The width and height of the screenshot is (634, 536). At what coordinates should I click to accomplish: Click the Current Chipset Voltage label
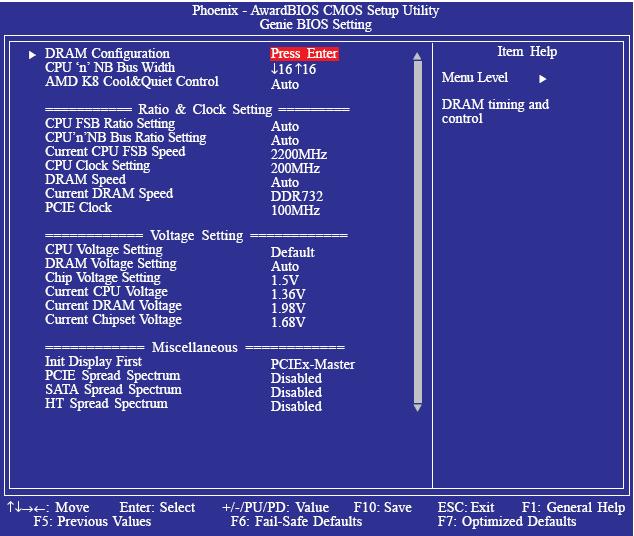114,320
